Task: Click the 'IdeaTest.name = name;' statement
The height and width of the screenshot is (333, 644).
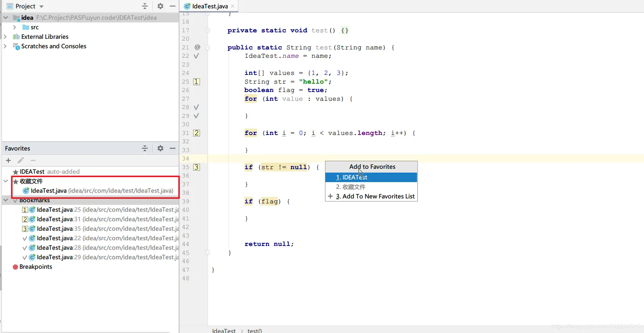Action: coord(288,56)
